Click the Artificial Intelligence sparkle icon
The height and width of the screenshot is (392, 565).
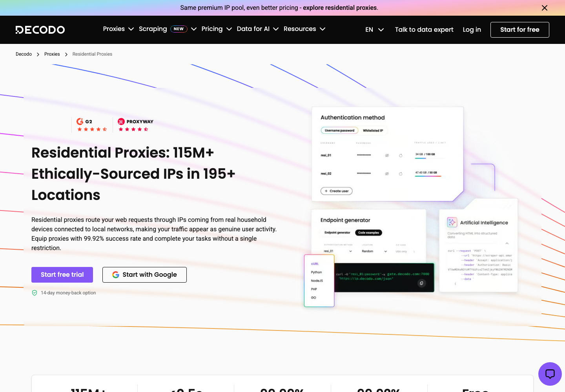point(452,222)
